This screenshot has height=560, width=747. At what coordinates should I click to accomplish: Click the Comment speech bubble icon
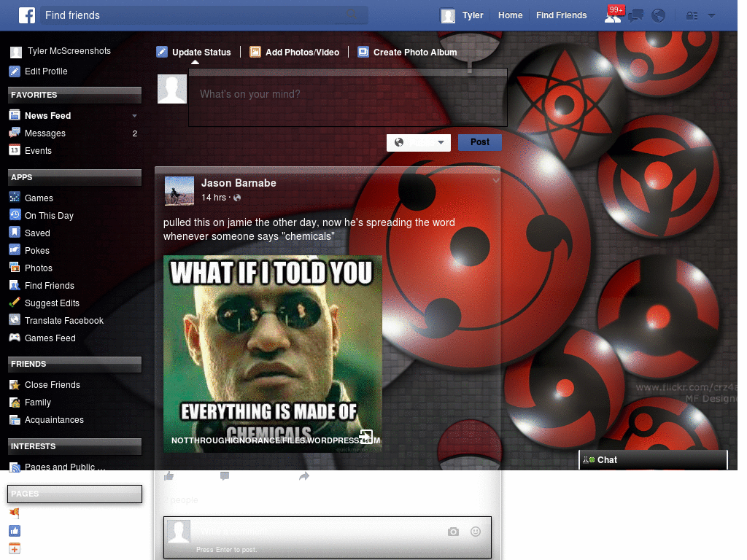(x=225, y=475)
